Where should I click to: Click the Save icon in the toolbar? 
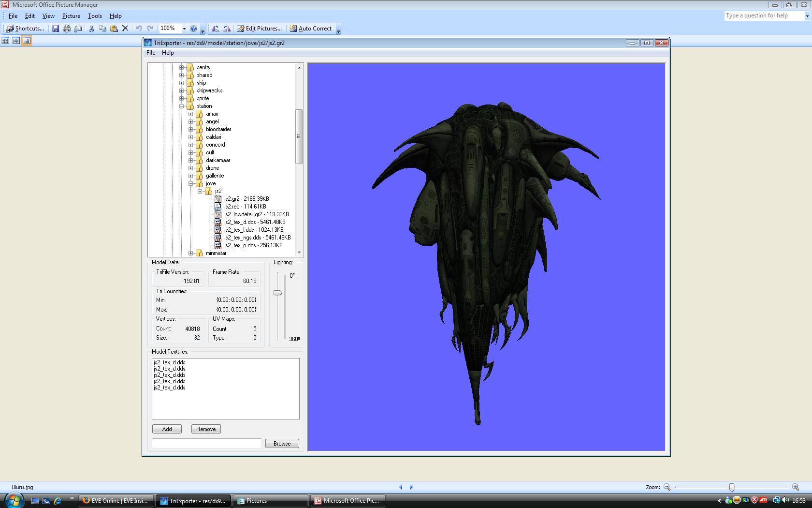click(x=56, y=29)
